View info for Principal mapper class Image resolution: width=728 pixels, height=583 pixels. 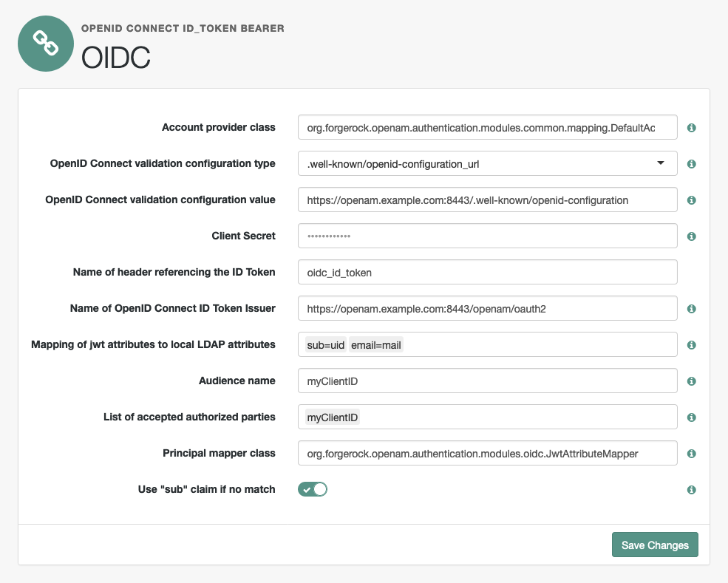click(x=691, y=453)
